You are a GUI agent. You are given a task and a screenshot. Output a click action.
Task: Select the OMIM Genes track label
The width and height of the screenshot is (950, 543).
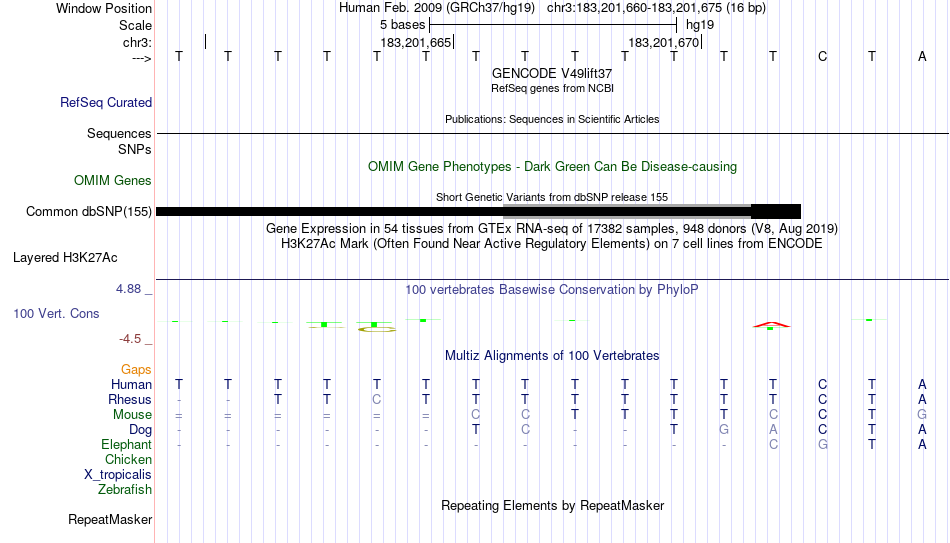tap(113, 181)
